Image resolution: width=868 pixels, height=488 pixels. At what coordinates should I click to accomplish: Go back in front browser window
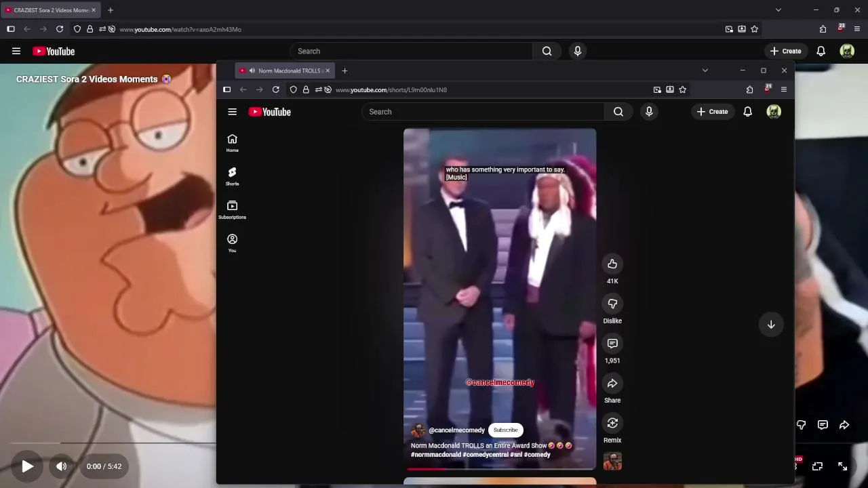(243, 89)
